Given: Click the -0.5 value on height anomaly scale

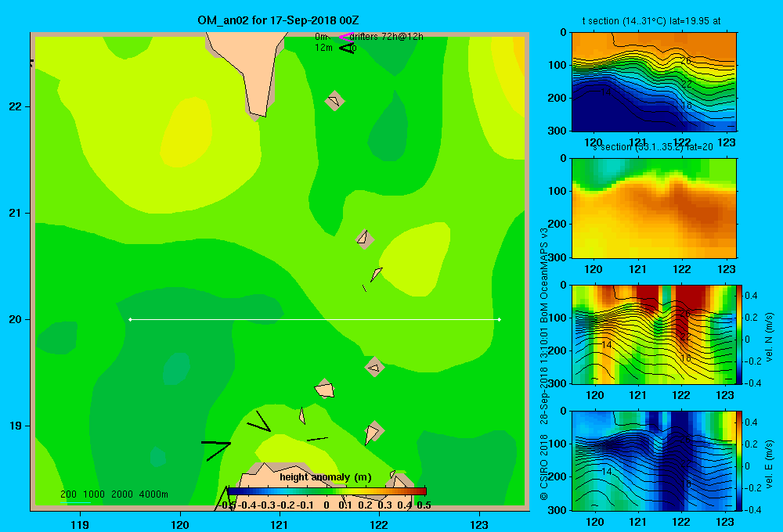Looking at the screenshot, I should tap(227, 505).
